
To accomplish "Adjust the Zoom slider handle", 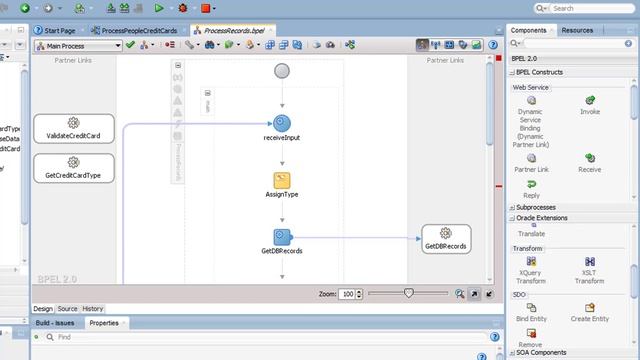I will click(x=409, y=293).
